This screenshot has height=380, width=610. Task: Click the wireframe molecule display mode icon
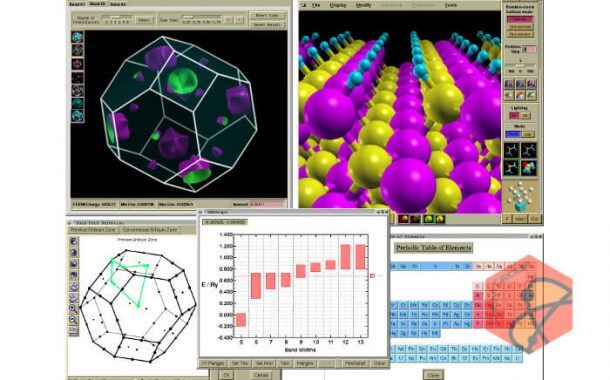tap(511, 150)
